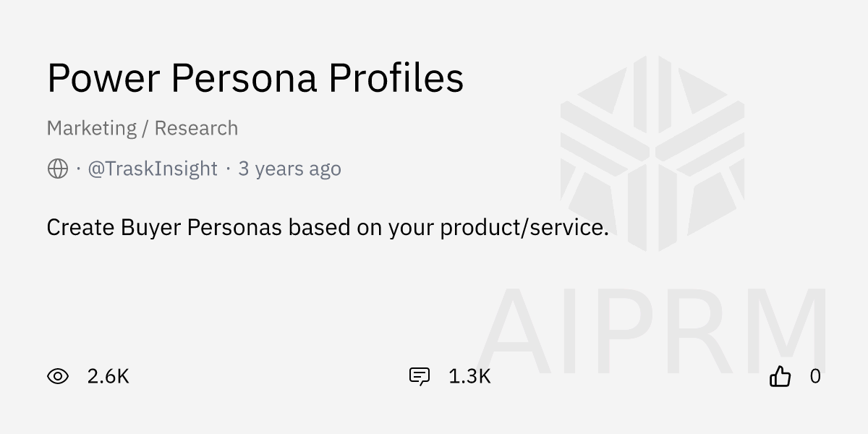Screen dimensions: 868x434
Task: Click the slash between Marketing and Research
Action: [x=145, y=128]
